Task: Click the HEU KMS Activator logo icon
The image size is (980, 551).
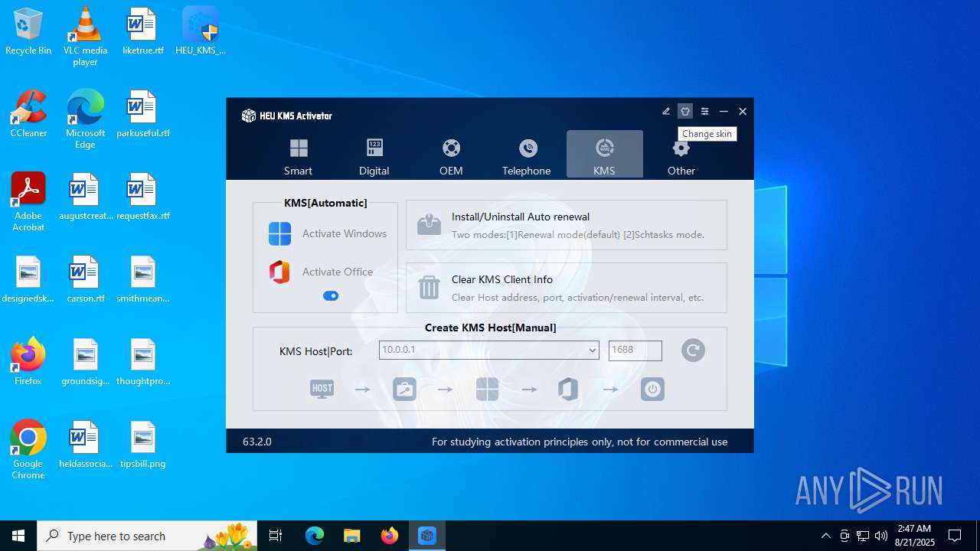Action: 249,116
